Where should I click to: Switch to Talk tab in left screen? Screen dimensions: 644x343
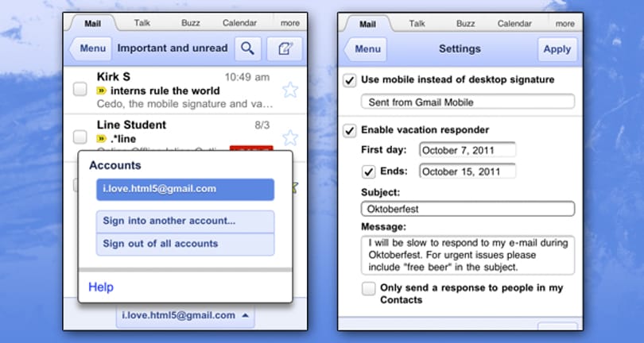coord(142,23)
